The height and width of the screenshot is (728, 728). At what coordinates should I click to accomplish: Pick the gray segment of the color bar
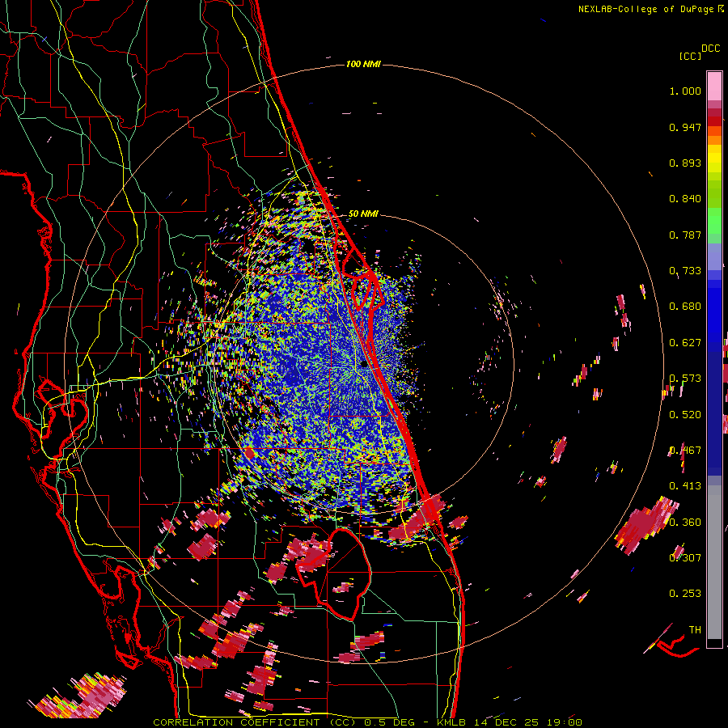pos(714,562)
